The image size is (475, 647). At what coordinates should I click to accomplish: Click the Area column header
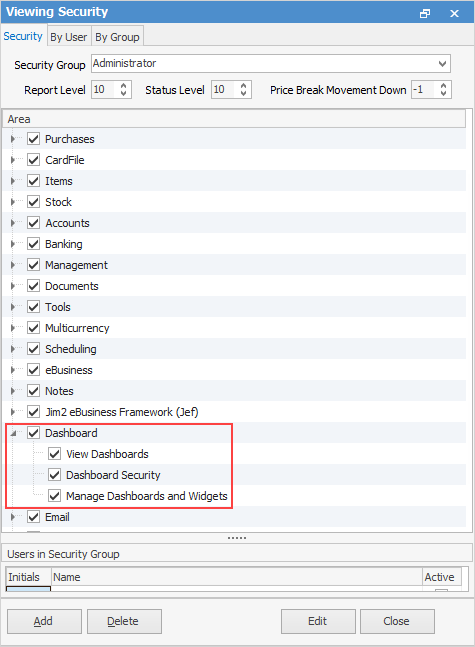(x=234, y=119)
